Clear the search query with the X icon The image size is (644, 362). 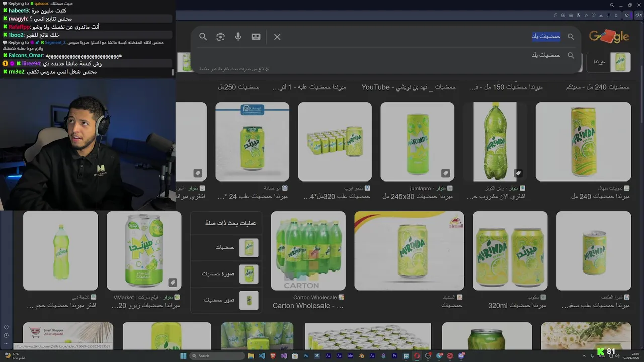[277, 37]
